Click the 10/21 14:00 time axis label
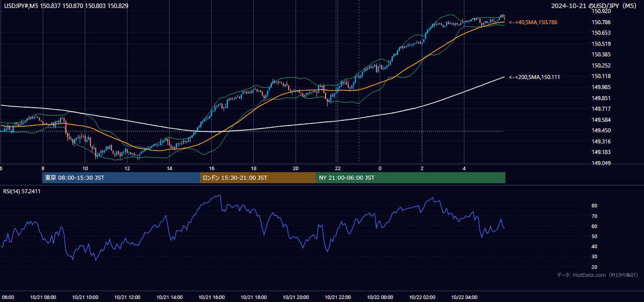644x302 pixels. tap(169, 297)
